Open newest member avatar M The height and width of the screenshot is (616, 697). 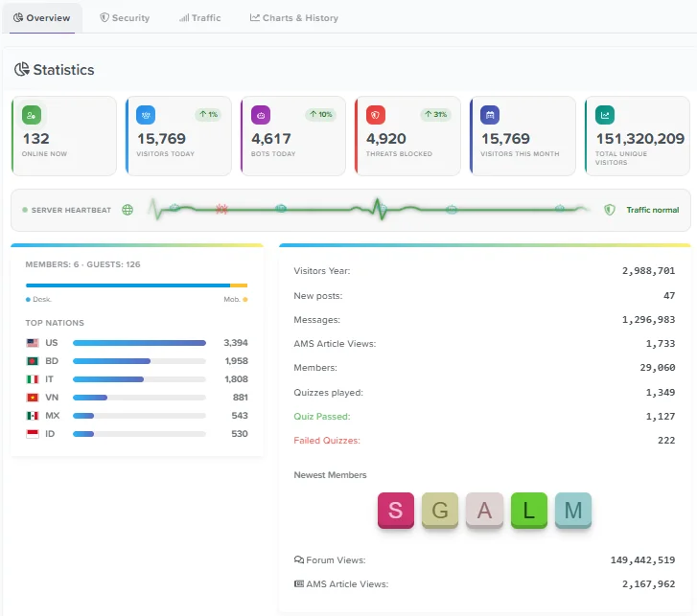(x=573, y=511)
